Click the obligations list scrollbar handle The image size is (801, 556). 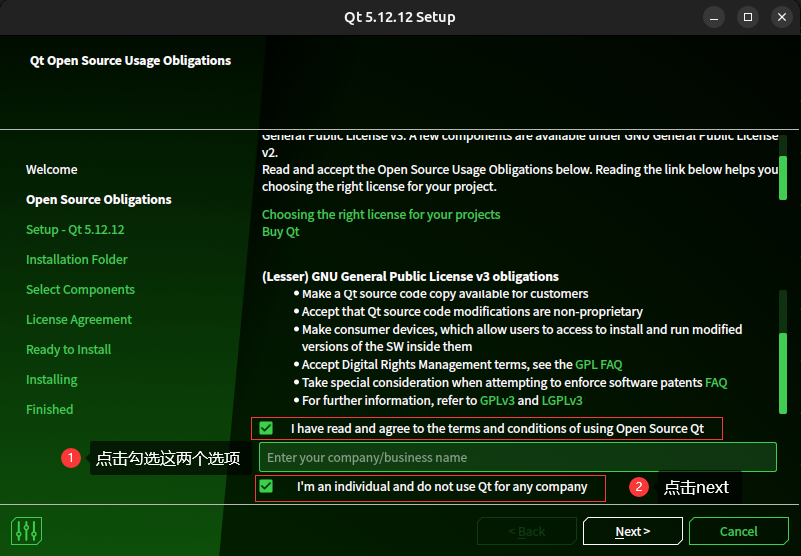(783, 373)
